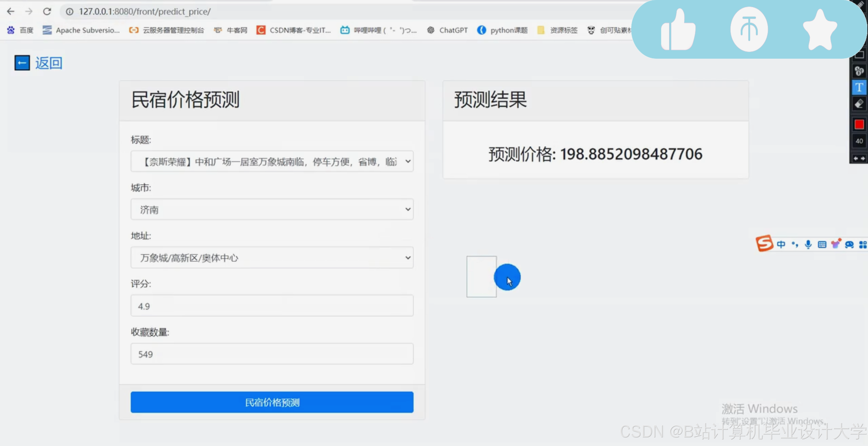The width and height of the screenshot is (868, 446).
Task: Open the ChatGPT bookmark
Action: tap(447, 30)
